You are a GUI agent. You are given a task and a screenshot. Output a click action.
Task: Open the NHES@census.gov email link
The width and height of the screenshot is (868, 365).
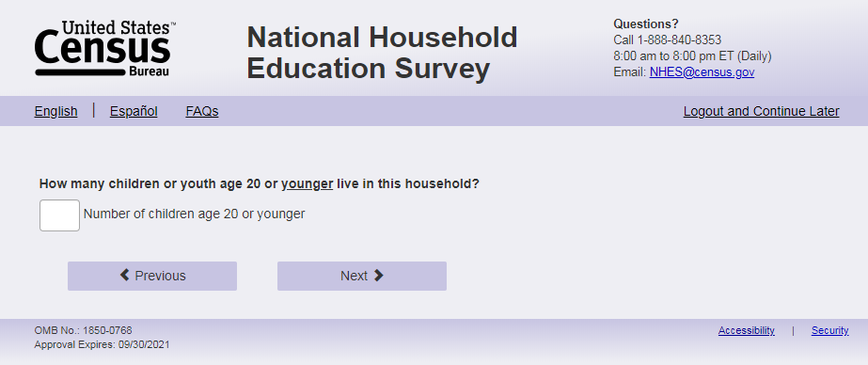702,72
